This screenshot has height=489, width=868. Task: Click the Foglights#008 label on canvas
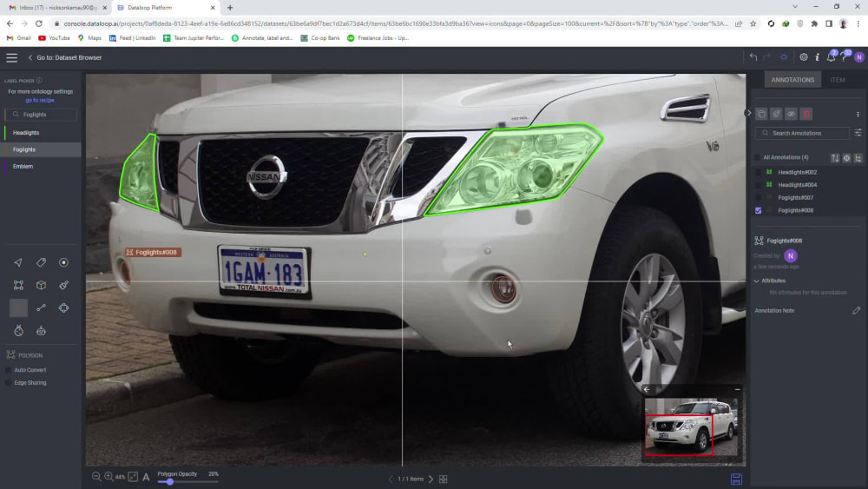[x=152, y=253]
